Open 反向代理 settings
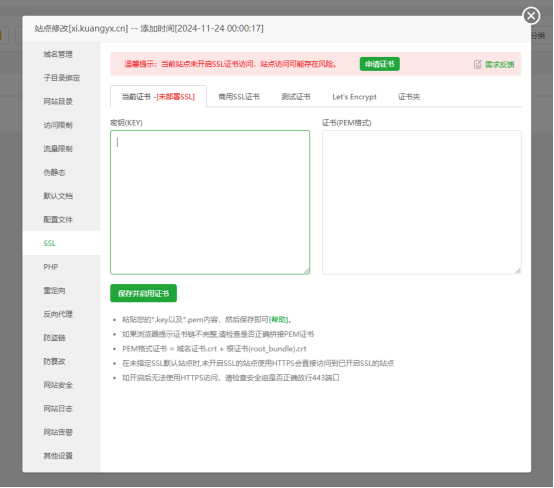This screenshot has width=554, height=488. click(61, 314)
